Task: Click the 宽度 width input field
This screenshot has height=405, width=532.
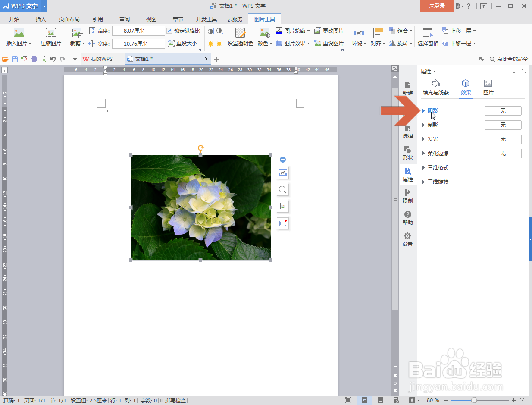Action: pyautogui.click(x=138, y=44)
